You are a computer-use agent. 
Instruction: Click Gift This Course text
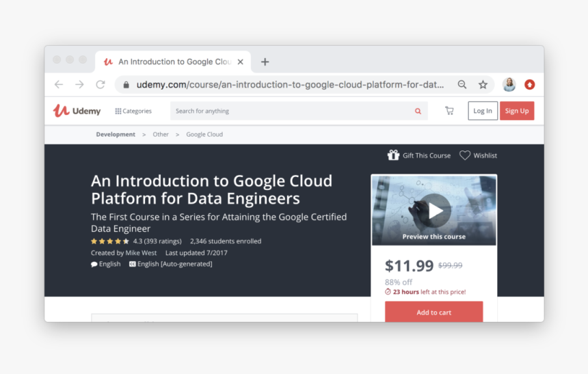(x=427, y=156)
